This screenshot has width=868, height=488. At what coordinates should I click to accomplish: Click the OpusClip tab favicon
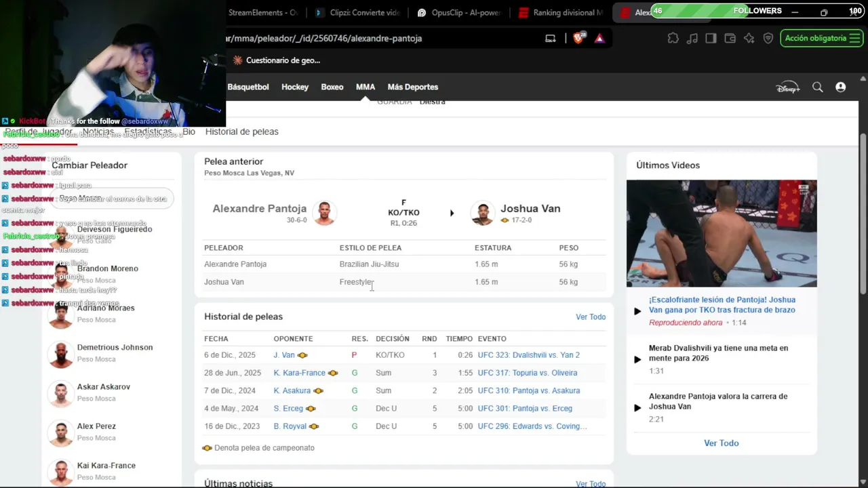click(x=421, y=12)
